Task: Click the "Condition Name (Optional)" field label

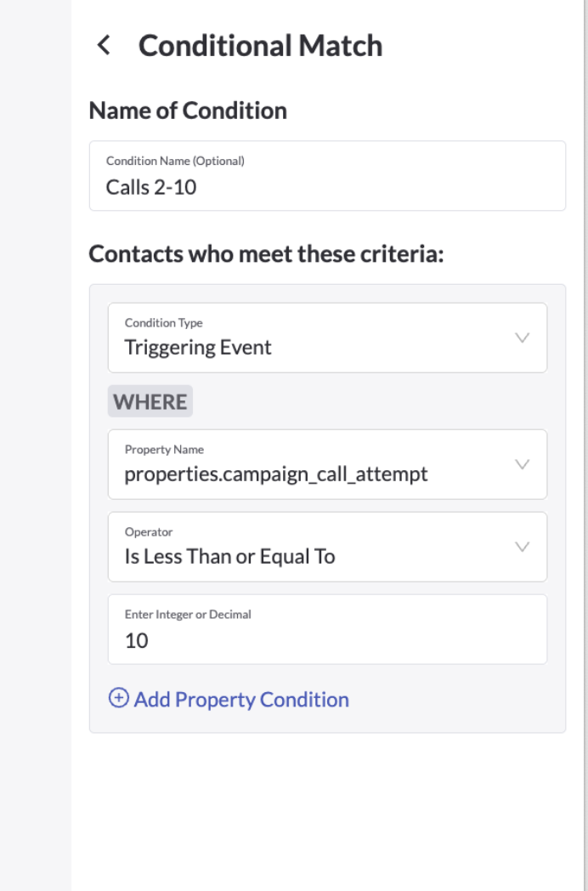Action: [x=175, y=161]
